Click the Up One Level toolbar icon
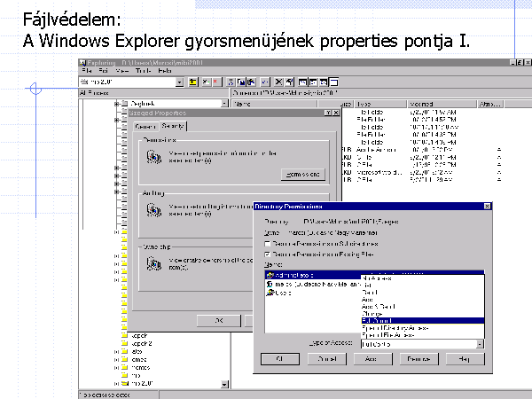This screenshot has height=399, width=532. [x=193, y=82]
